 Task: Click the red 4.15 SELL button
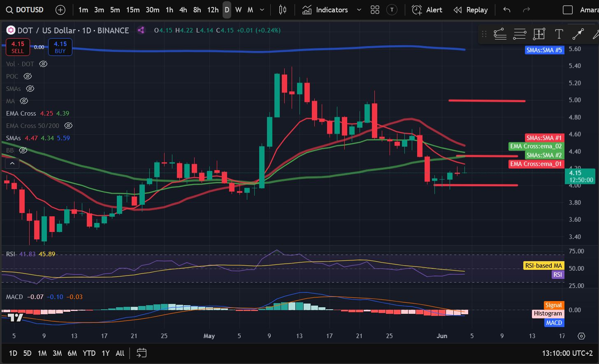pos(18,47)
